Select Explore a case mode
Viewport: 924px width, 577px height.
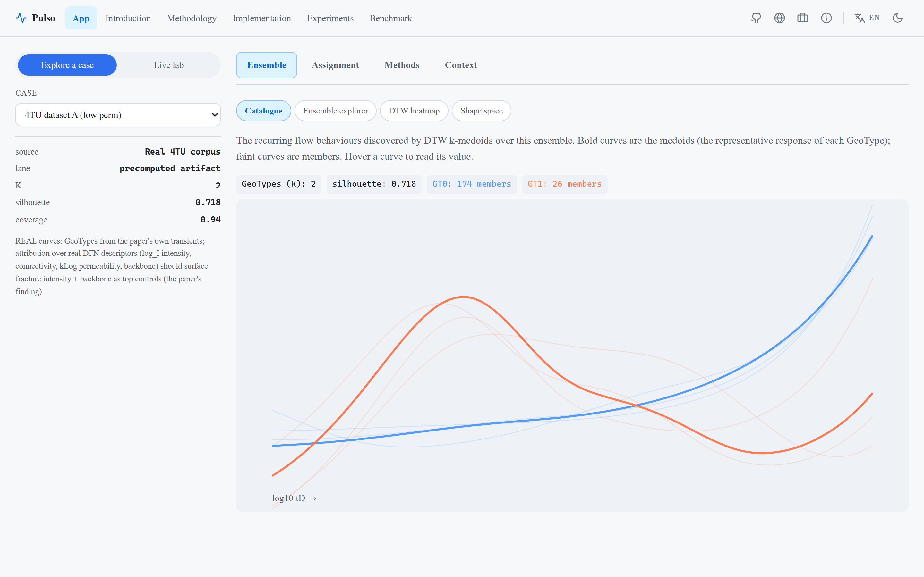(x=67, y=65)
